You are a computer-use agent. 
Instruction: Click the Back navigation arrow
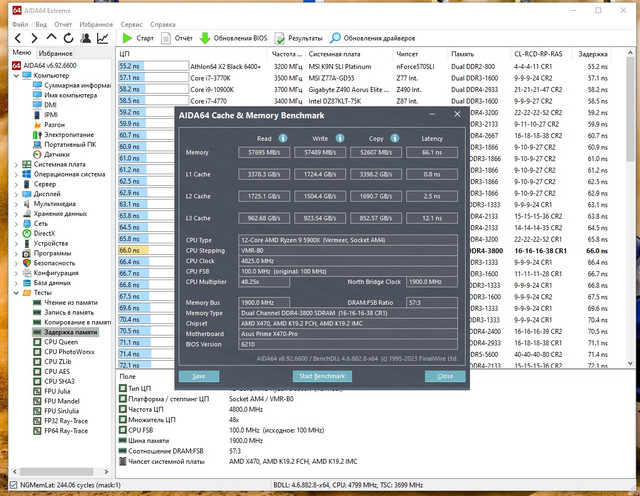(18, 38)
